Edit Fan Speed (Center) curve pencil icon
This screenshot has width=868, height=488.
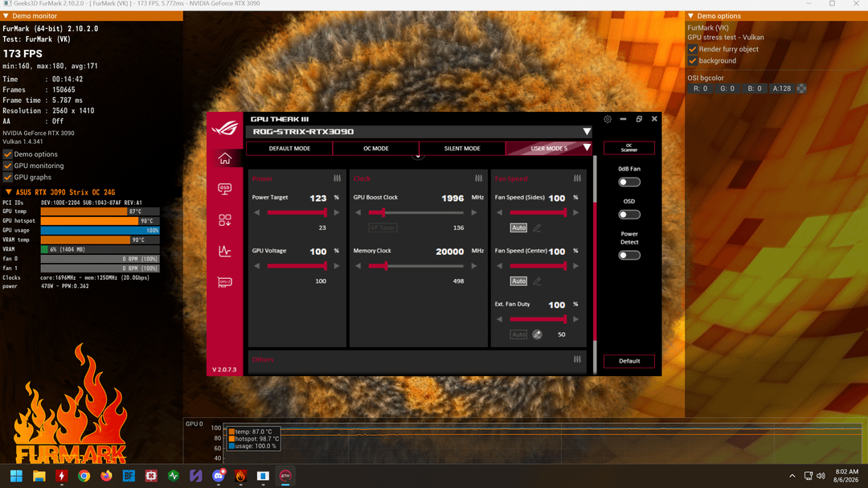pyautogui.click(x=537, y=281)
